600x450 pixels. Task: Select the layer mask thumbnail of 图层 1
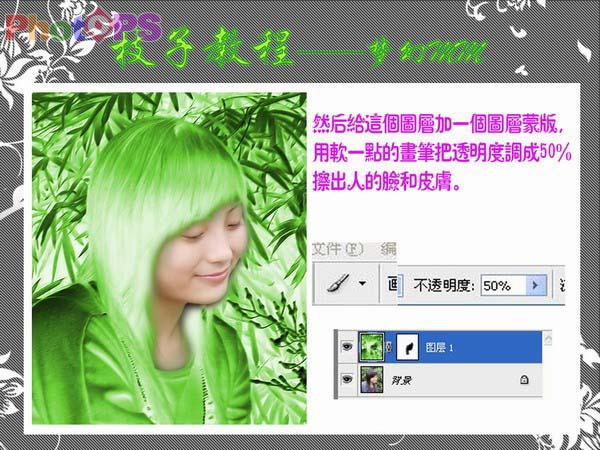407,347
